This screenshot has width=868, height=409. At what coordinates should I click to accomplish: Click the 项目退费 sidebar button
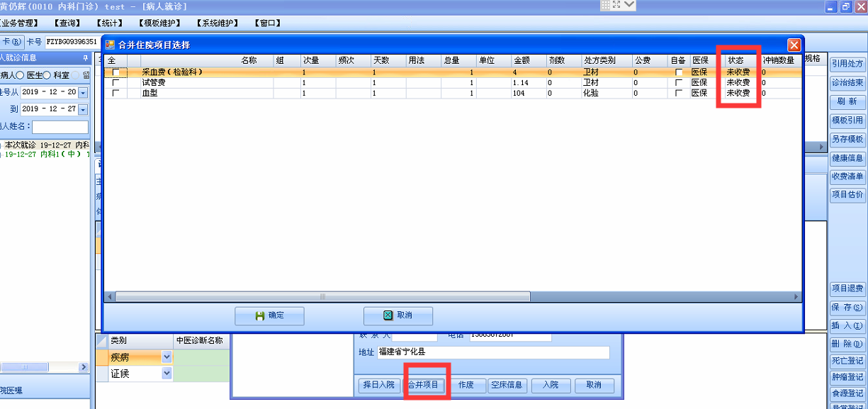pos(847,289)
